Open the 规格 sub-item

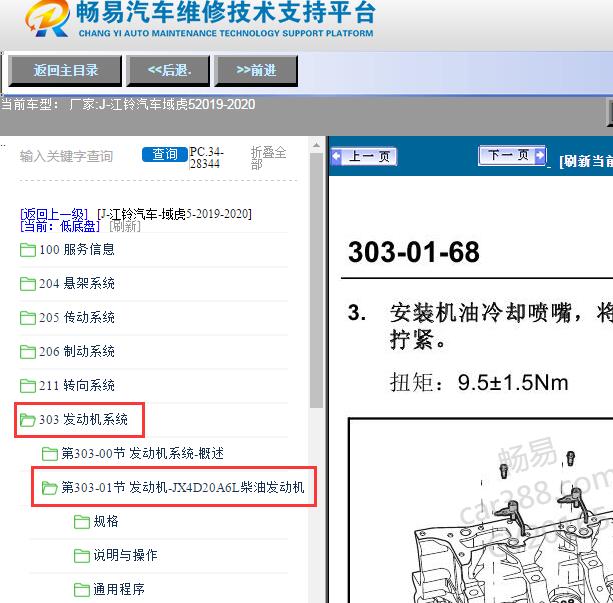106,521
